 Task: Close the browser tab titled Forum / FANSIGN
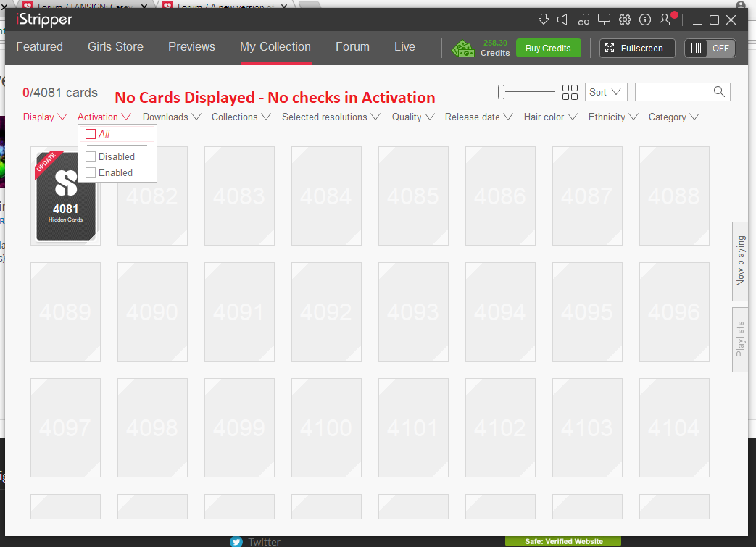click(x=144, y=7)
